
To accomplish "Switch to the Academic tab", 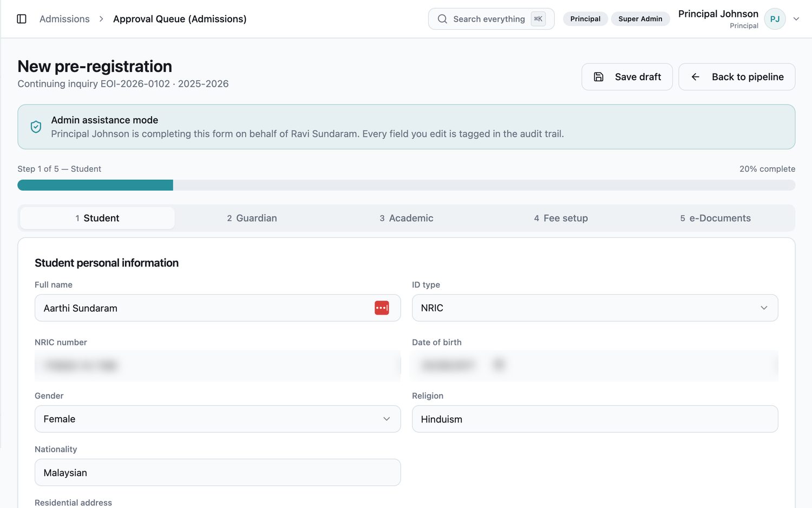I will point(407,218).
